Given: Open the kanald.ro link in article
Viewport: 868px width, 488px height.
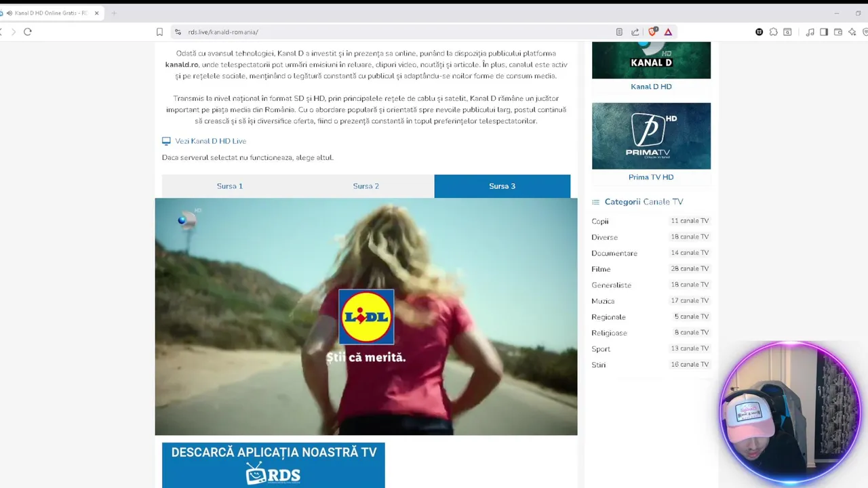Looking at the screenshot, I should coord(182,64).
